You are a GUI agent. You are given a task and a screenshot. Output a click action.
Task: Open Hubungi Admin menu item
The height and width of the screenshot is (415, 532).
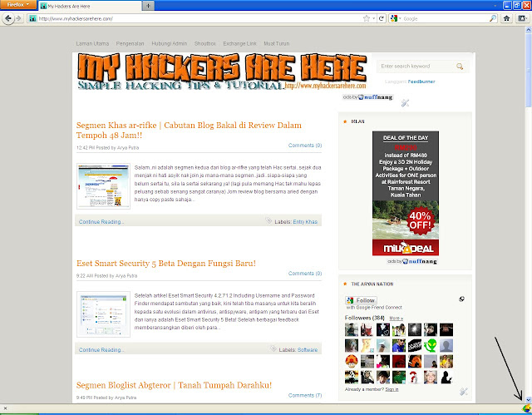click(x=170, y=43)
